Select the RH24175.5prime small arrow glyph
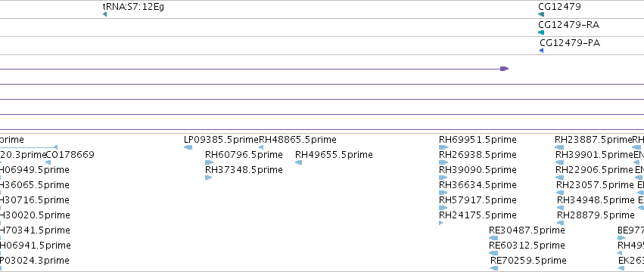Image resolution: width=644 pixels, height=272 pixels. point(441,223)
